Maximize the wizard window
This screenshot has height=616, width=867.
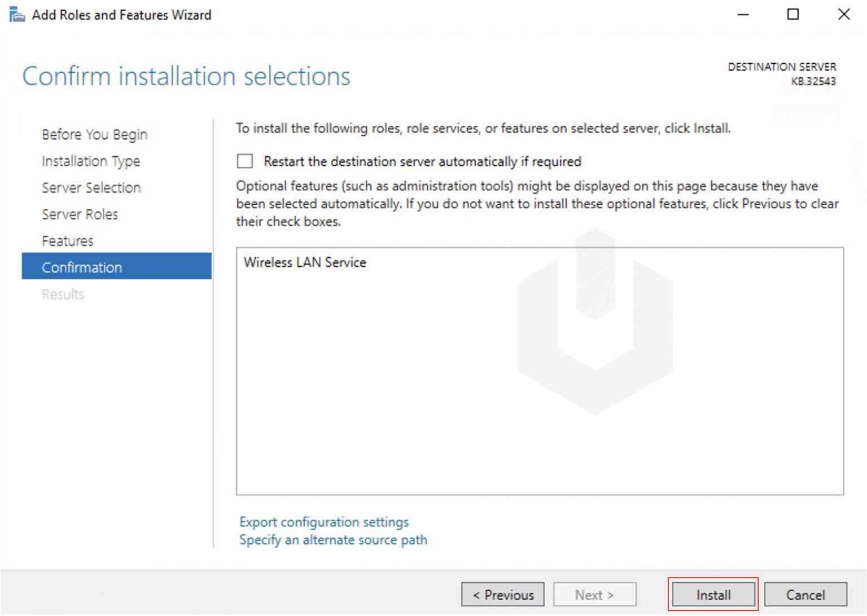pos(792,14)
